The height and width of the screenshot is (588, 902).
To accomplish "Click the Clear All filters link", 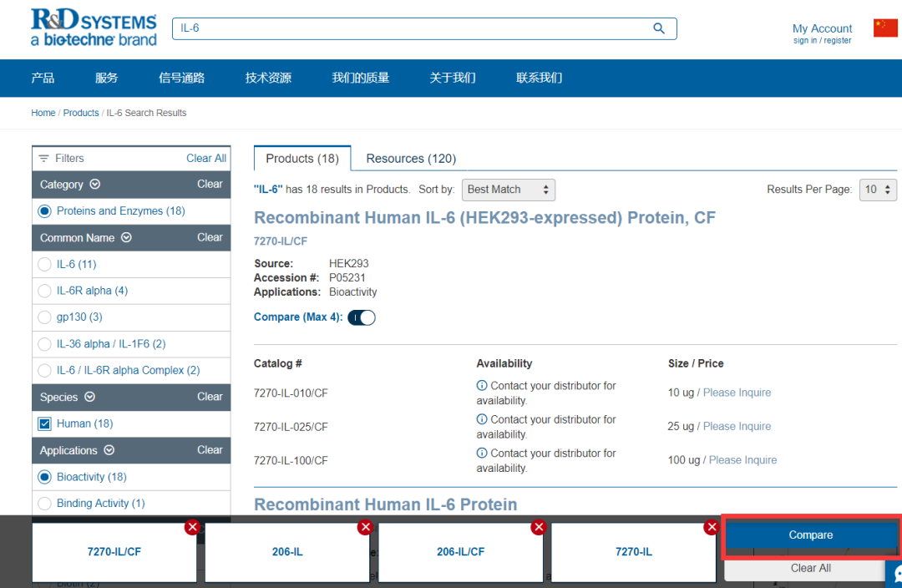I will point(205,158).
